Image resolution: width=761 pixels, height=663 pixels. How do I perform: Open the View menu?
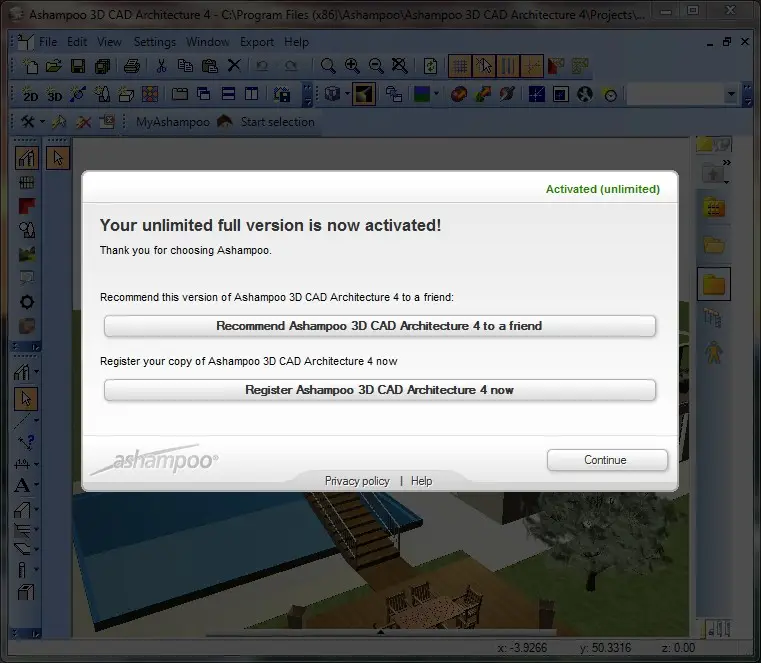coord(109,42)
